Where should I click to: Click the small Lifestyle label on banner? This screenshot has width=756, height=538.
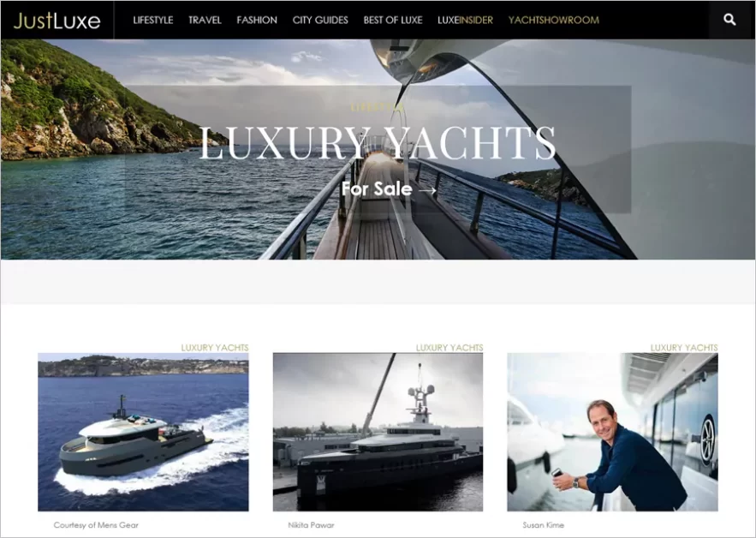(x=378, y=107)
